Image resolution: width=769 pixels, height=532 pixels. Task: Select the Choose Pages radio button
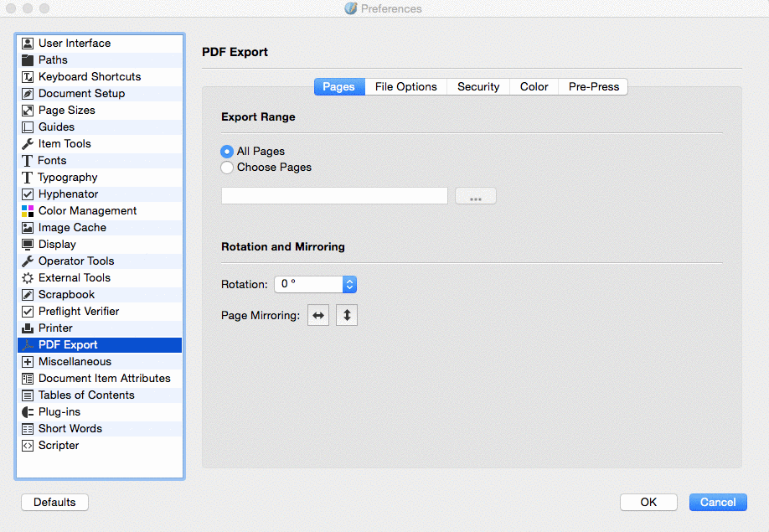coord(226,168)
